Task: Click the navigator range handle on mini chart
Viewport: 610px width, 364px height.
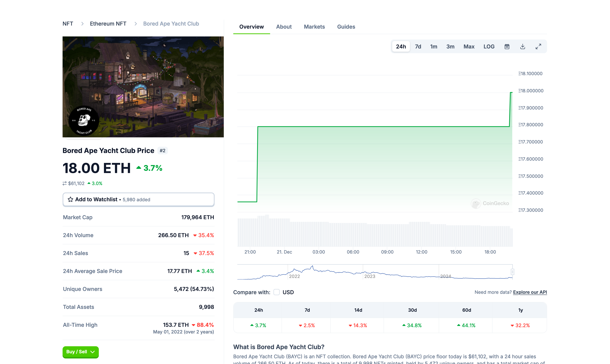Action: point(512,272)
